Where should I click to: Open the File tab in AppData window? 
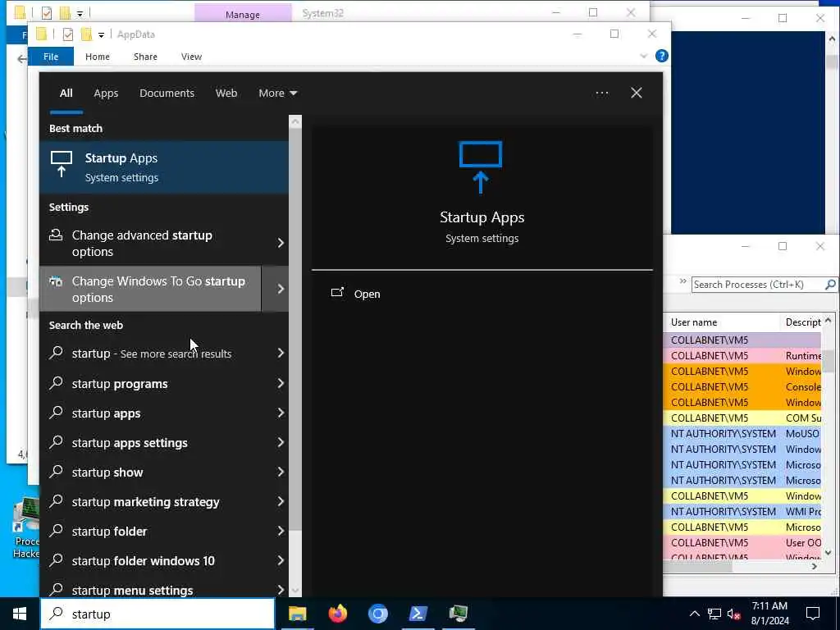coord(51,57)
